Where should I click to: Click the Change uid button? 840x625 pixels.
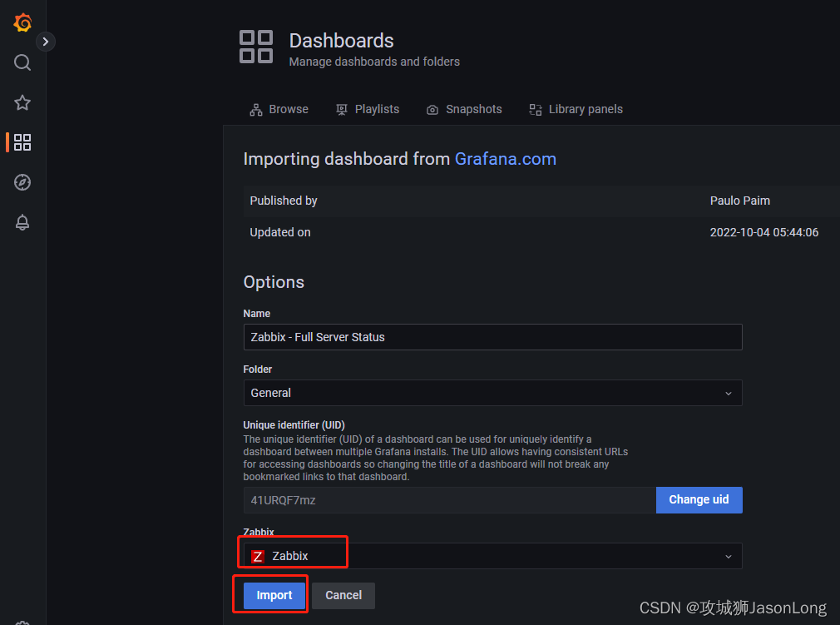(x=699, y=499)
